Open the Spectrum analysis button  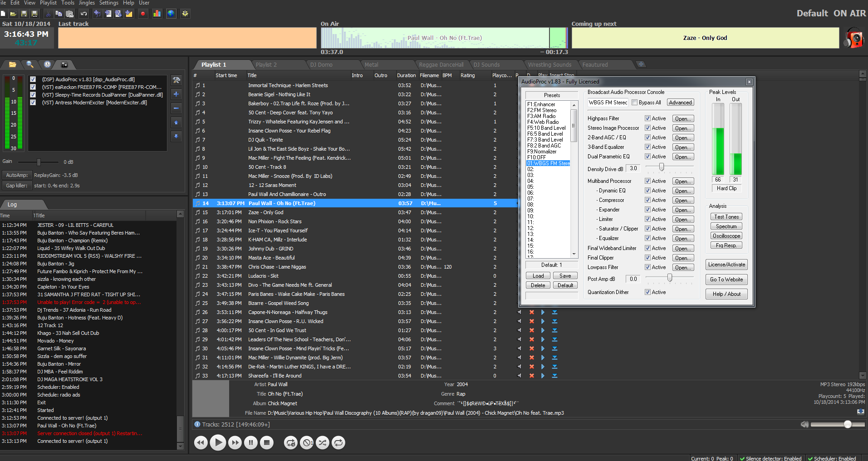pyautogui.click(x=726, y=226)
